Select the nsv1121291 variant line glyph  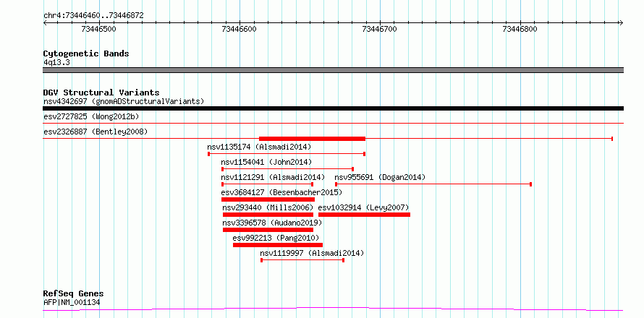(268, 184)
